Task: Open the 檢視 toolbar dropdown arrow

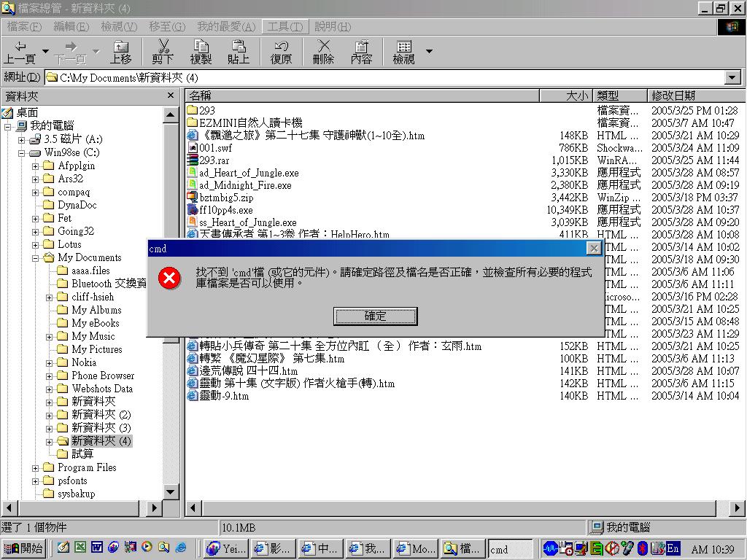Action: (429, 51)
